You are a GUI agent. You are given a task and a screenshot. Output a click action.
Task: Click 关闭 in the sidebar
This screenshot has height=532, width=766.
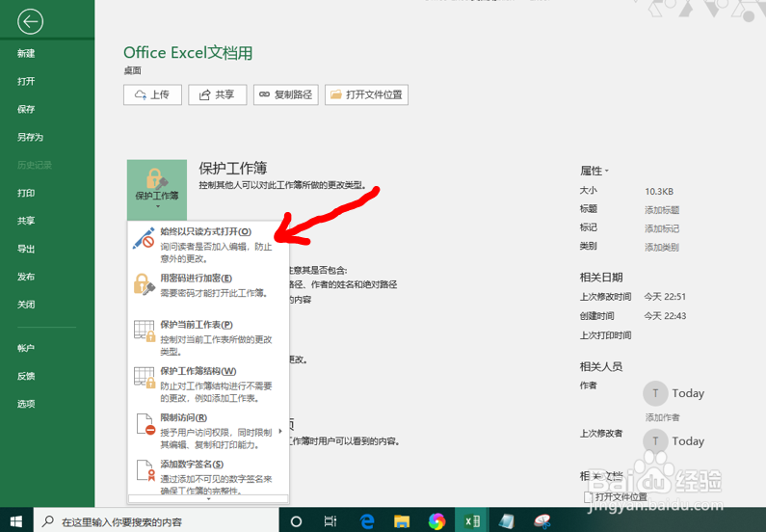tap(26, 305)
